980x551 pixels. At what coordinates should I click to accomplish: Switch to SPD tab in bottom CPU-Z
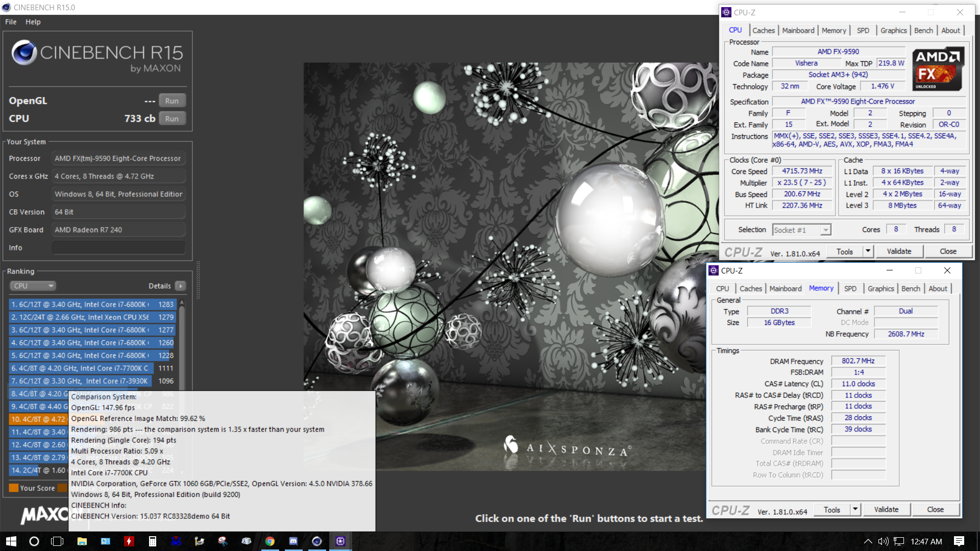[x=850, y=289]
